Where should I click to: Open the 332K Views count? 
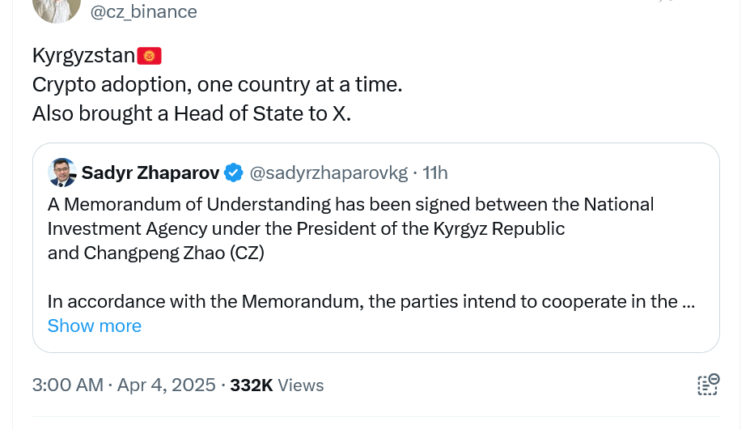[276, 385]
